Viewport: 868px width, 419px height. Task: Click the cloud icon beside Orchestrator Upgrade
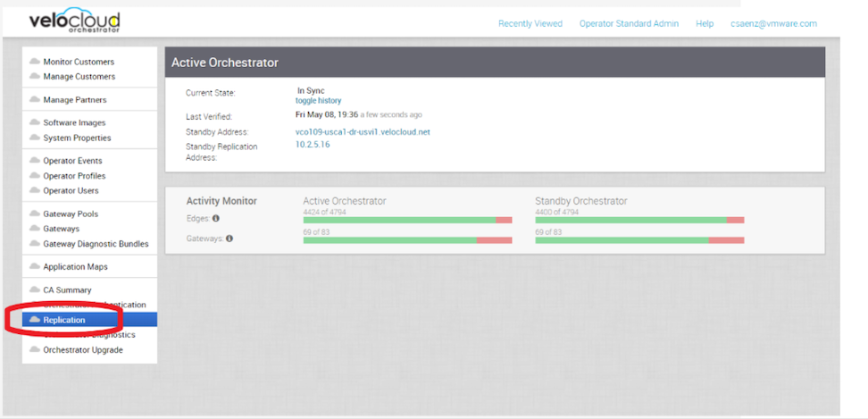34,350
